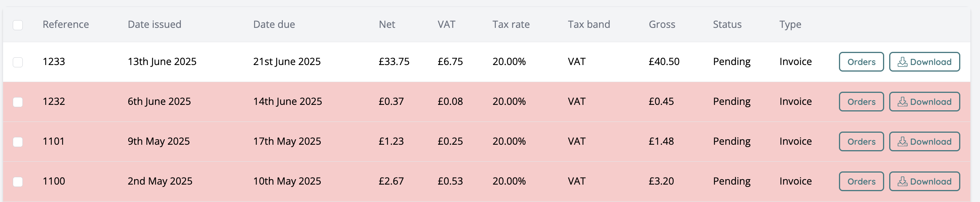Image resolution: width=980 pixels, height=202 pixels.
Task: Tick the checkbox for invoice 1232
Action: point(18,102)
